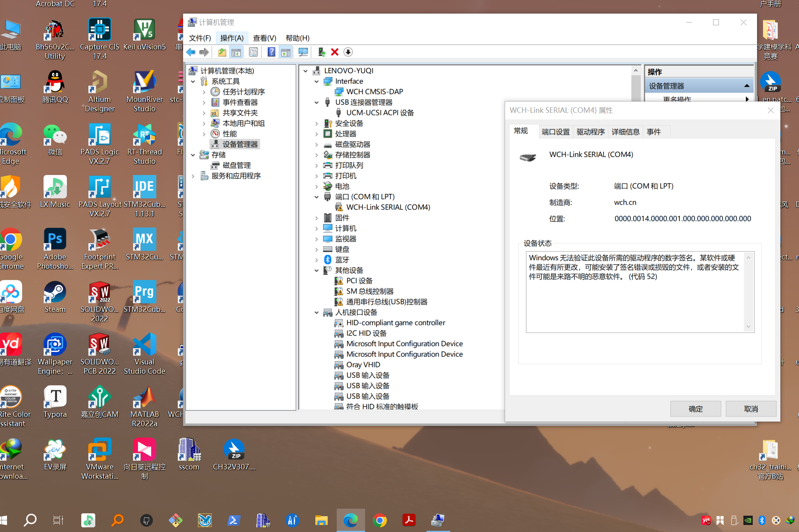
Task: Collapse the 设备管理器 actions section arrow
Action: click(747, 86)
